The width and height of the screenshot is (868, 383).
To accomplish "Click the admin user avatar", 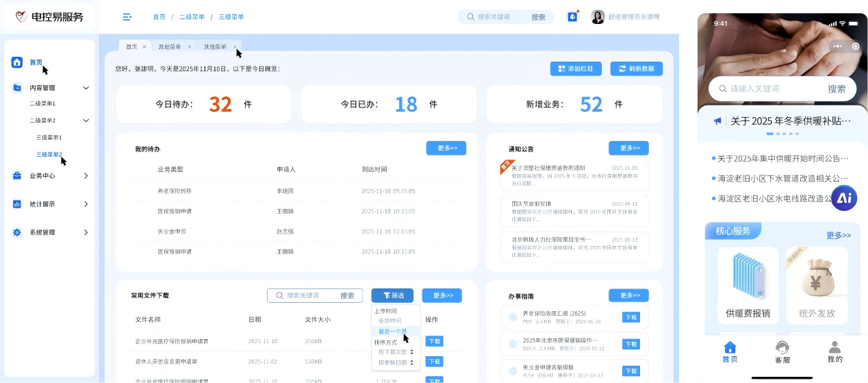I will pos(598,17).
